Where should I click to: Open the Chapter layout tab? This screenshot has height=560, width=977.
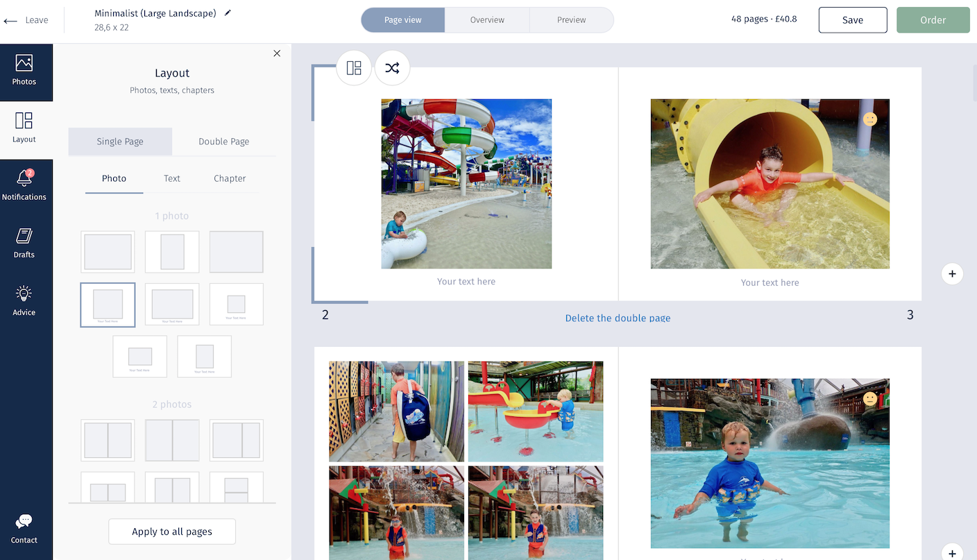click(x=230, y=178)
